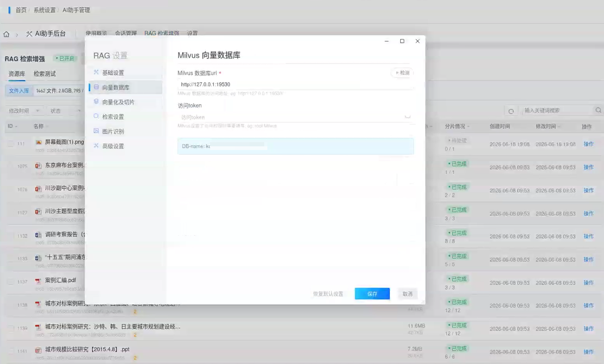Click the 输入关键词搜索 input box

558,110
